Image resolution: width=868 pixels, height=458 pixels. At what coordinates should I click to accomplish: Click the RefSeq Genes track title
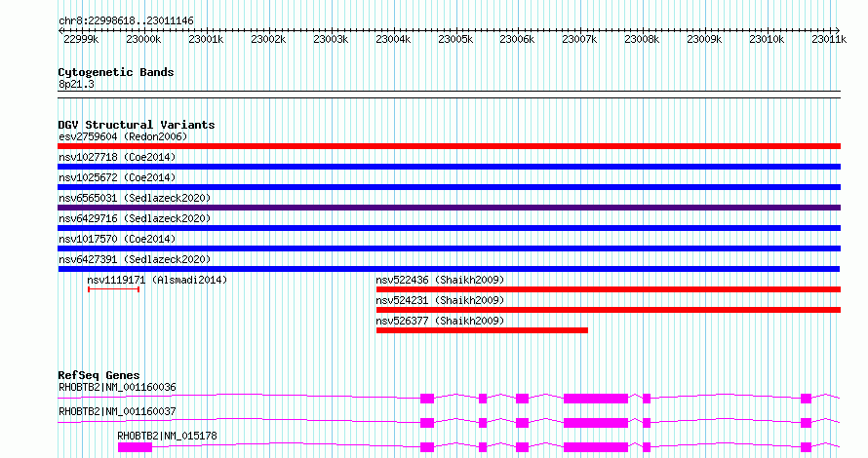point(99,375)
